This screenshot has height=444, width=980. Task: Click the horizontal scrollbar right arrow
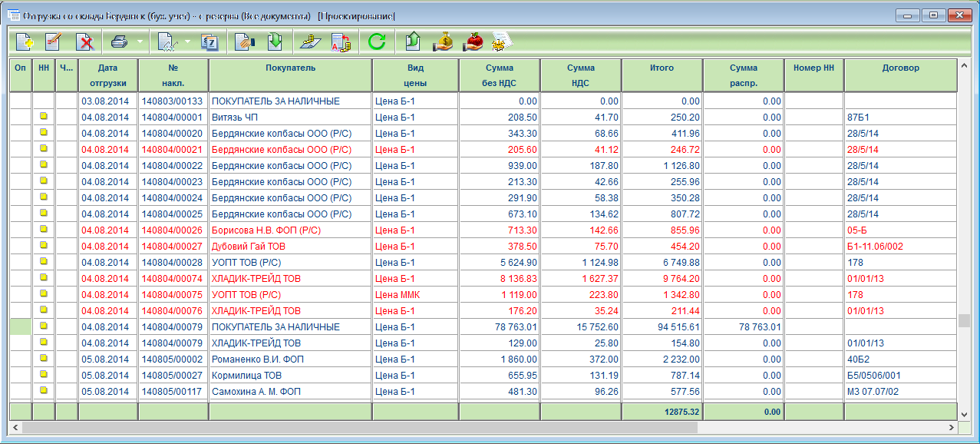pos(951,426)
